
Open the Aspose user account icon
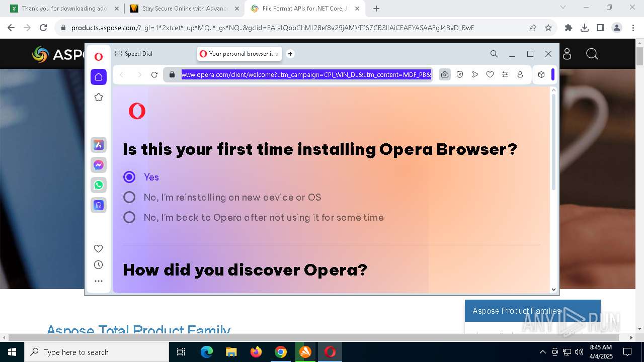(567, 54)
